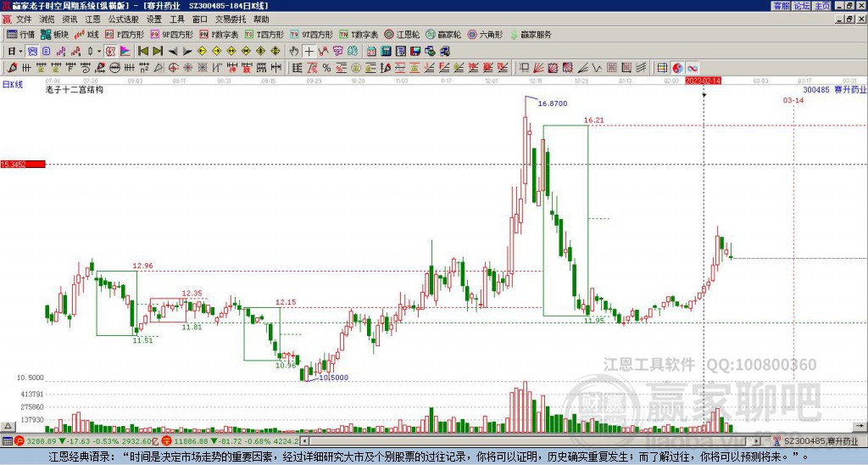This screenshot has width=868, height=465.
Task: Toggle the yin-yang taiji button
Action: [677, 68]
